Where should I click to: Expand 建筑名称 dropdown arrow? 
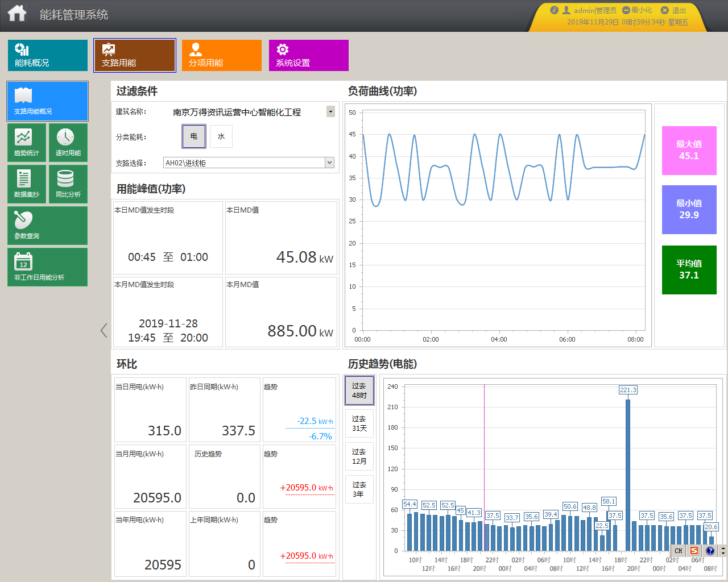pyautogui.click(x=330, y=111)
